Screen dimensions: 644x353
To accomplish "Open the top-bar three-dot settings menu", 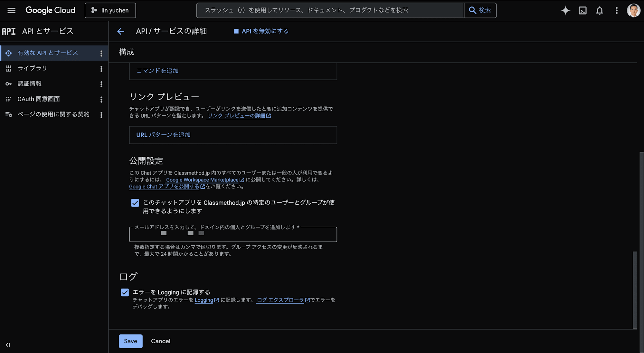I will click(617, 10).
